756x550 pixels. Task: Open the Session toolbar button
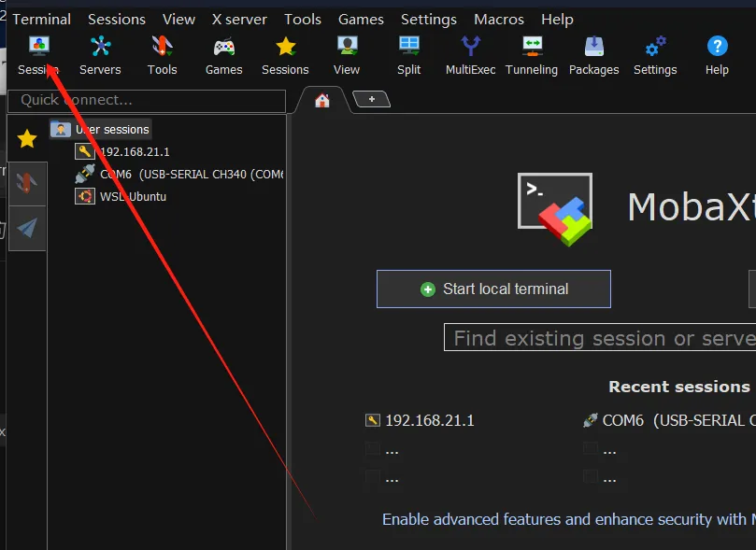38,55
